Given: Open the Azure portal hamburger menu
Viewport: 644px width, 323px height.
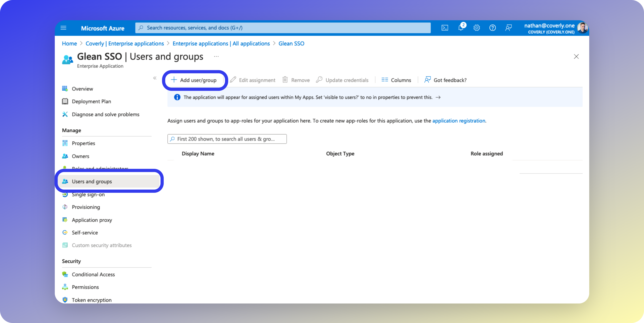Looking at the screenshot, I should click(64, 28).
